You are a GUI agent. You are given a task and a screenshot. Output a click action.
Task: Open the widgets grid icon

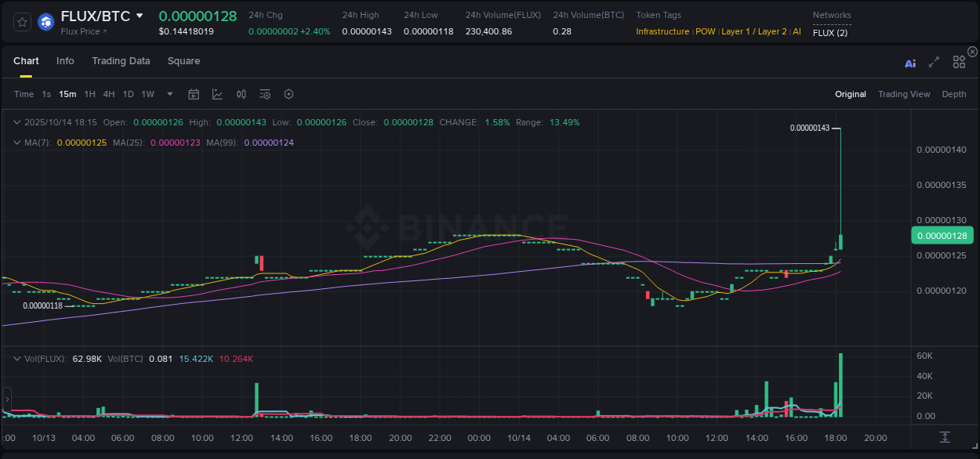coord(958,61)
